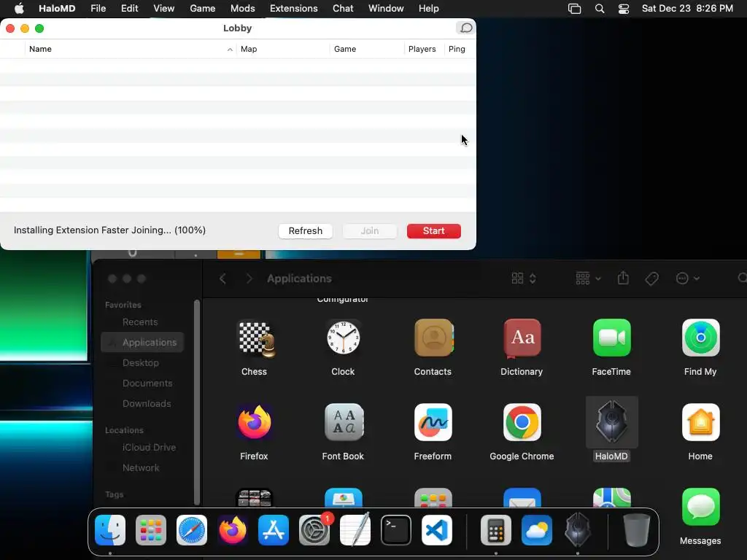
Task: Open the Chat menu
Action: 343,9
